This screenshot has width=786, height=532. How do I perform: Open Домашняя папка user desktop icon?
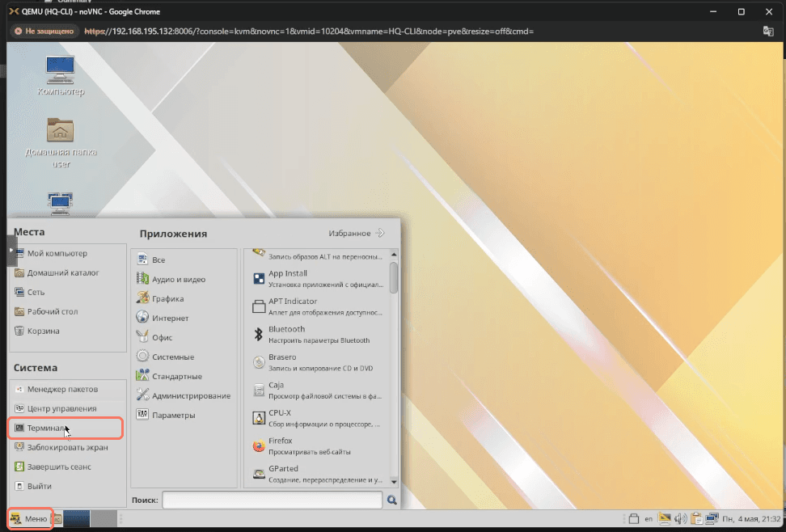pos(61,143)
